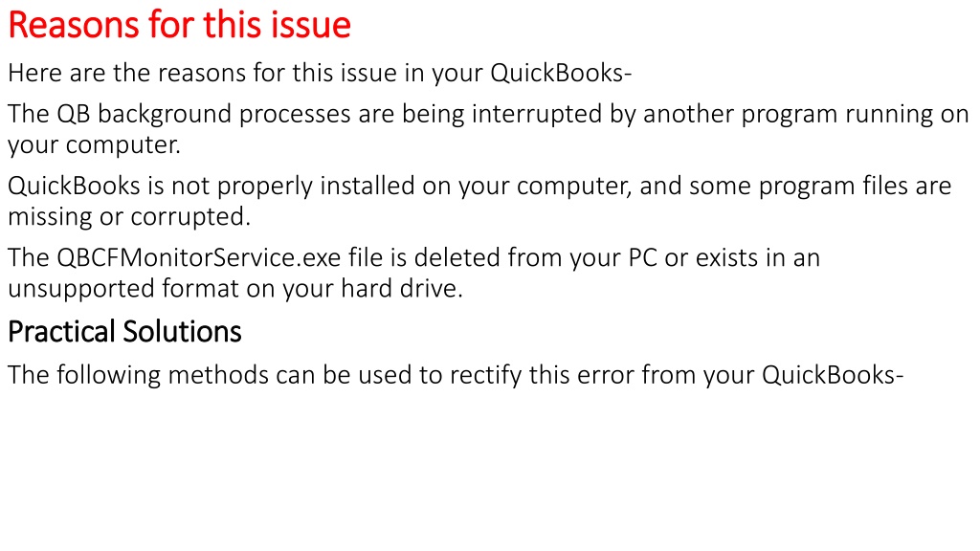Click the word 'QuickBooks-' ending the first line
The image size is (980, 551).
click(x=561, y=73)
